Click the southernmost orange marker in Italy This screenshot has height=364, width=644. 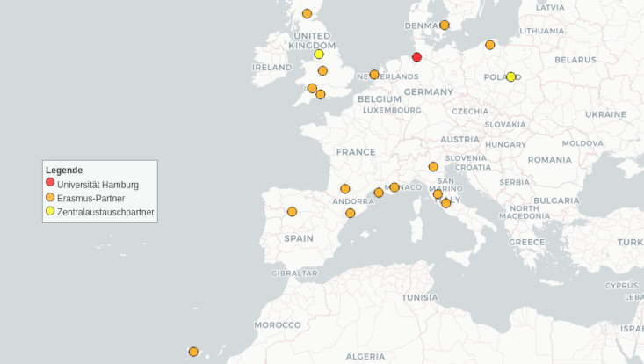[446, 203]
